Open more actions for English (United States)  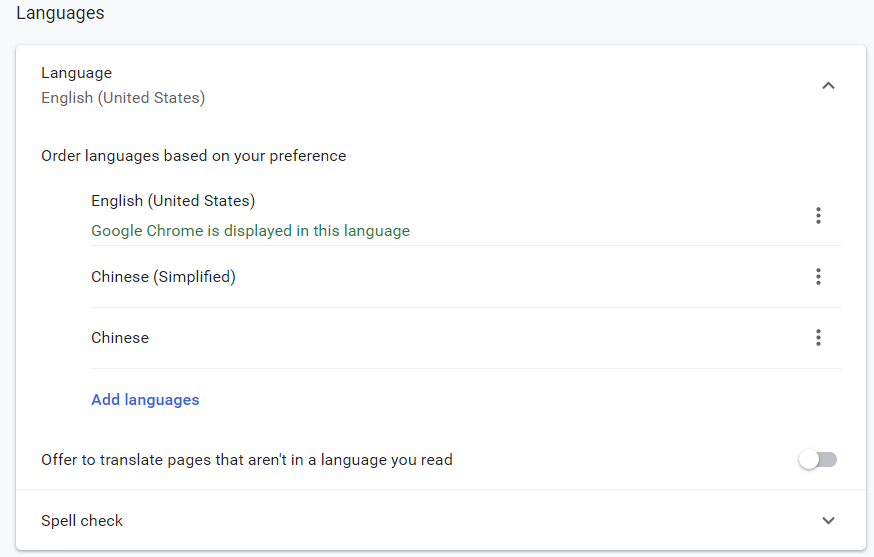[818, 215]
